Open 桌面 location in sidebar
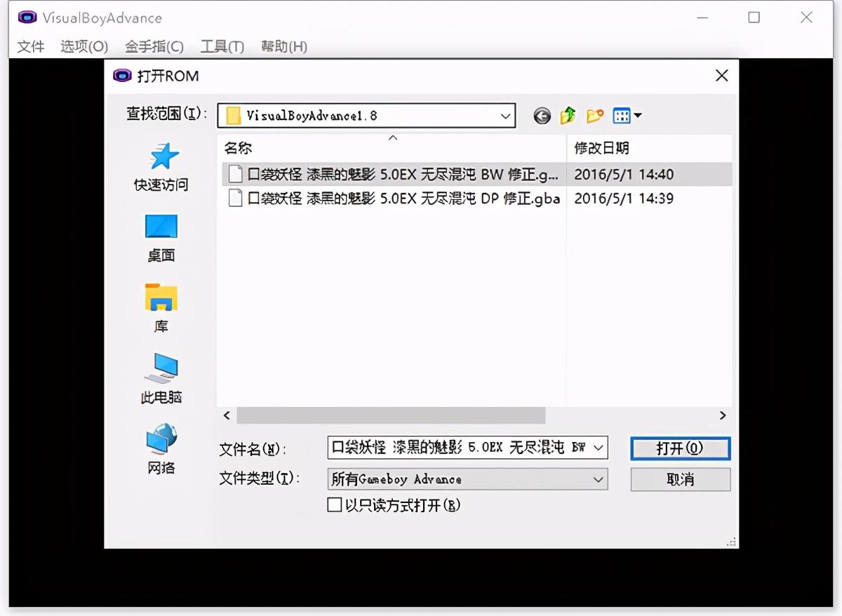Image resolution: width=842 pixels, height=616 pixels. click(x=161, y=238)
